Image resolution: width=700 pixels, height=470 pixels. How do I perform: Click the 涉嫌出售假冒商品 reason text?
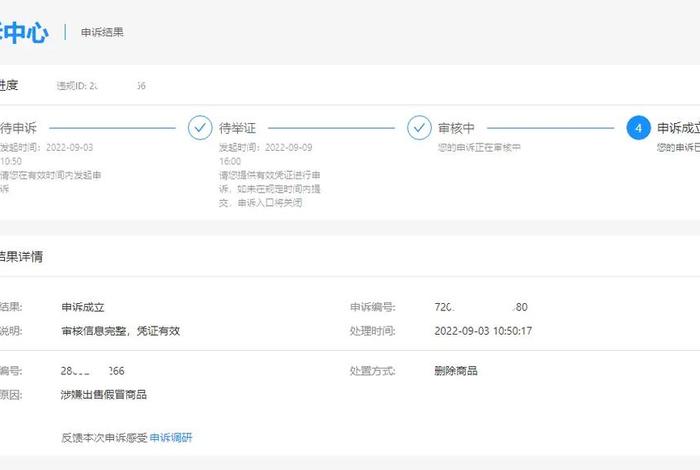tap(104, 394)
